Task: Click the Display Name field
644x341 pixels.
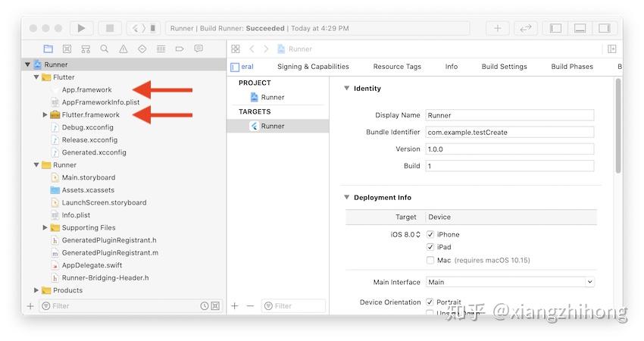Action: point(510,115)
